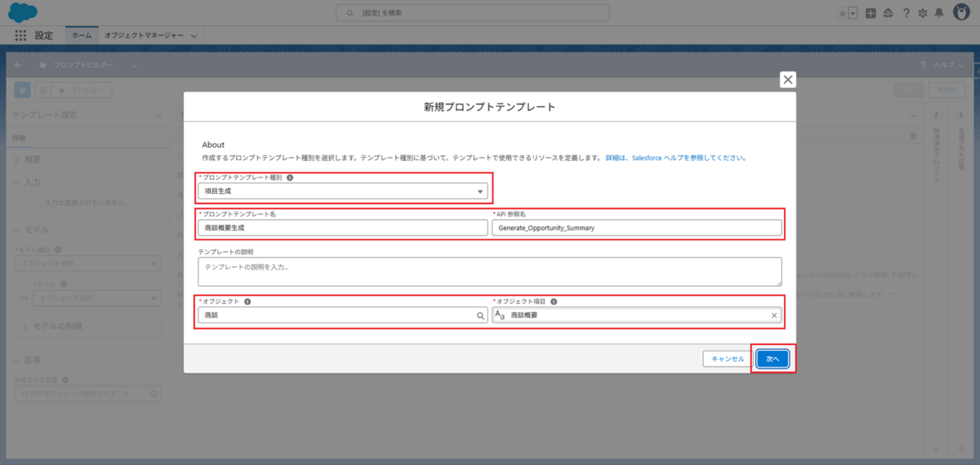Open the favorites list dropdown arrow
The height and width of the screenshot is (465, 980).
(853, 13)
